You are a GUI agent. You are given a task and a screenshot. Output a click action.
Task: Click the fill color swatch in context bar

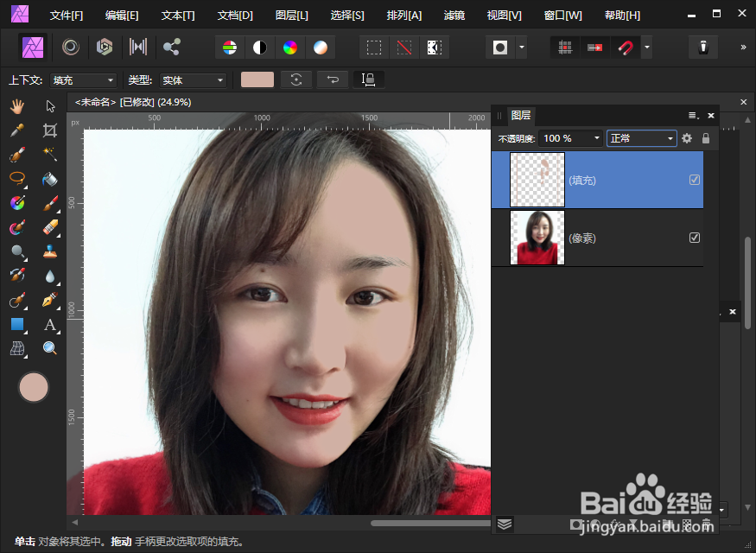point(257,79)
